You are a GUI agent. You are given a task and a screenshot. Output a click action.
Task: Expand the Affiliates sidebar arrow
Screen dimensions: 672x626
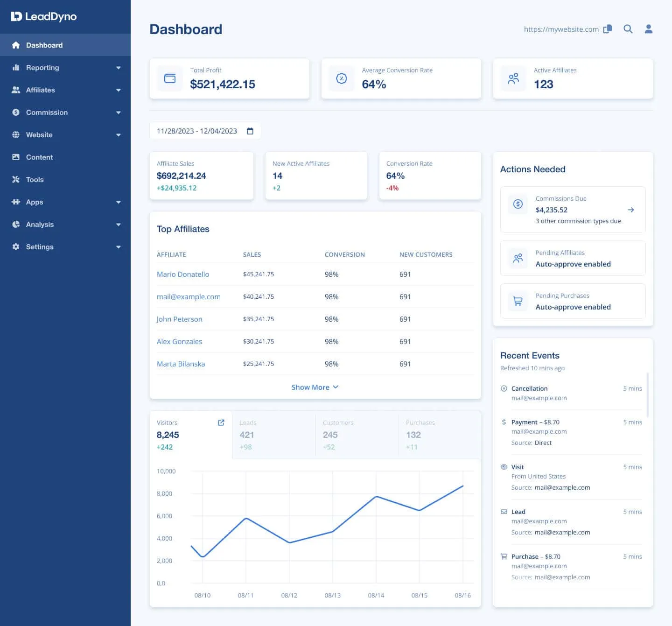point(119,90)
